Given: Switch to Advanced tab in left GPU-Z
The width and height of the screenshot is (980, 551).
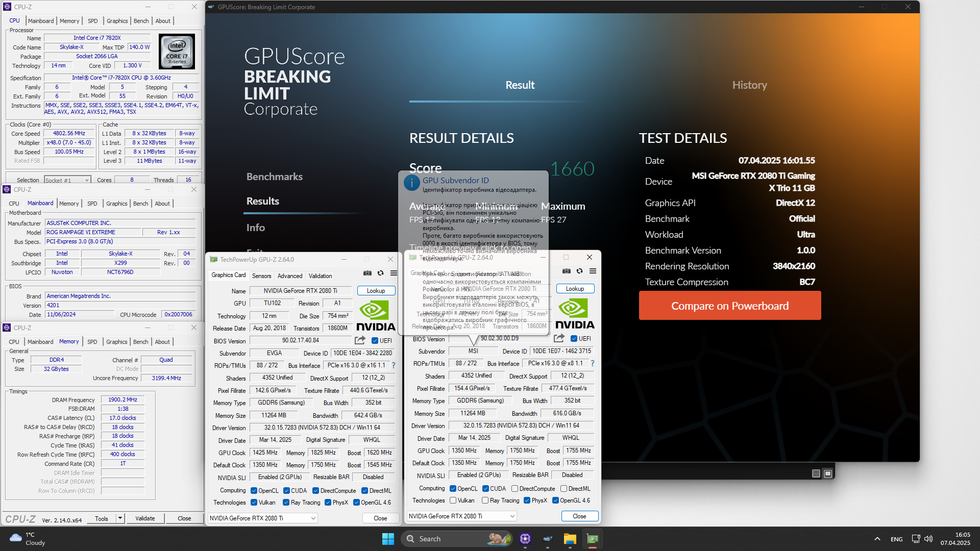Looking at the screenshot, I should coord(290,276).
